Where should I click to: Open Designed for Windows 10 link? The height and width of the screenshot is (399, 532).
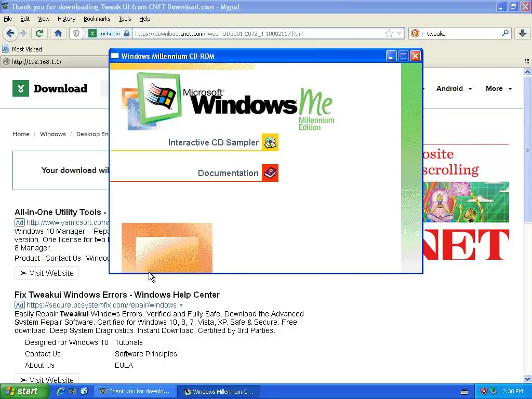[66, 342]
